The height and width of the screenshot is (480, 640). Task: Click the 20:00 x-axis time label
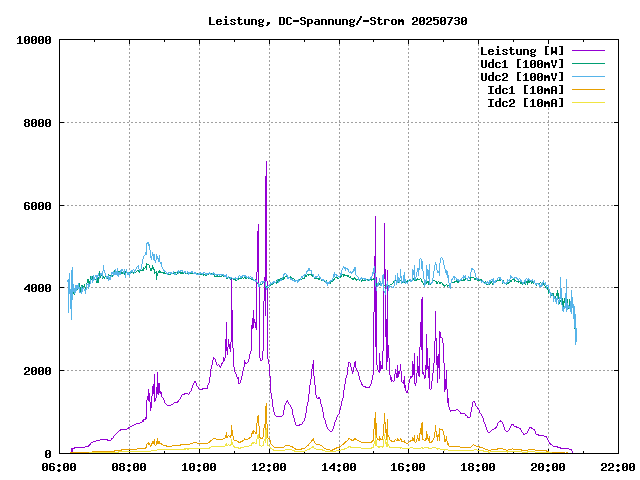[x=547, y=467]
